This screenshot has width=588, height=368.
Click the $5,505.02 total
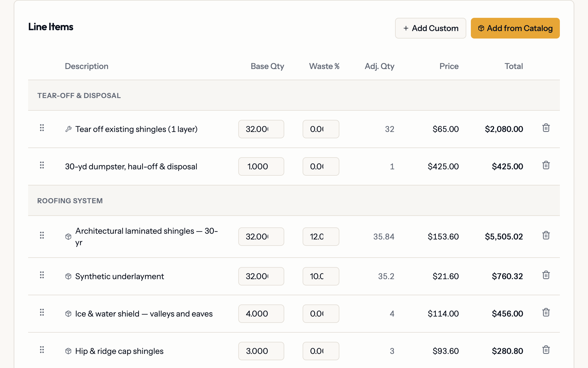click(504, 237)
